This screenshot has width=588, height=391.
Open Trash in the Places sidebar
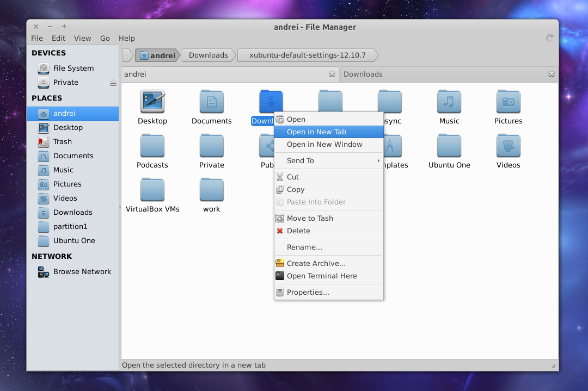pos(62,141)
